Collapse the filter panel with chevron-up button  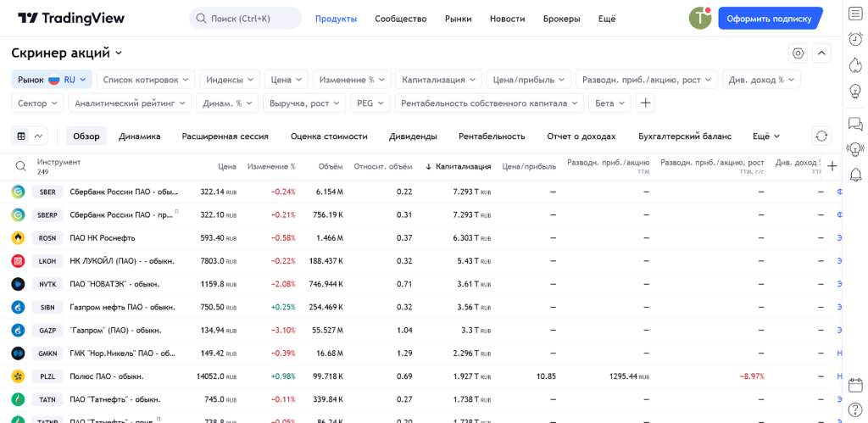click(821, 53)
